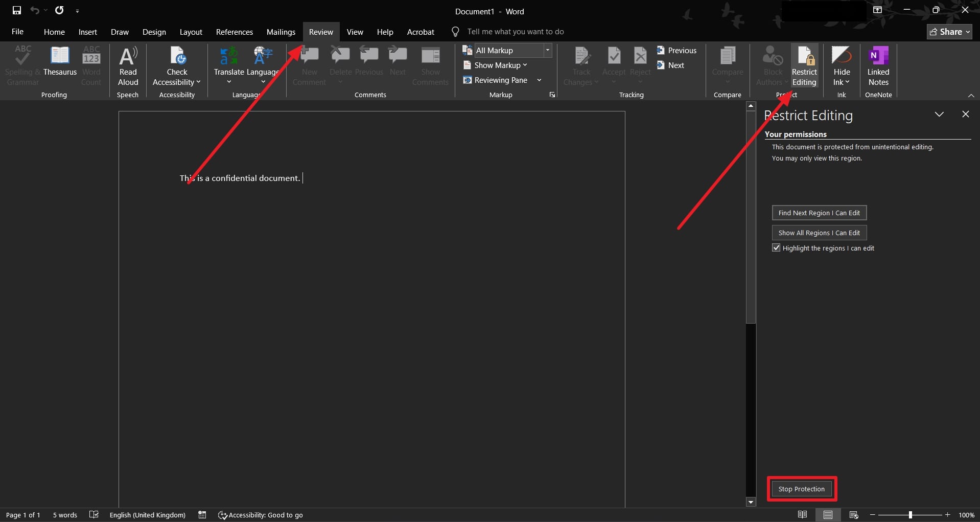Screen dimensions: 980x522
Task: Uncheck Highlight the regions I can edit
Action: click(776, 248)
